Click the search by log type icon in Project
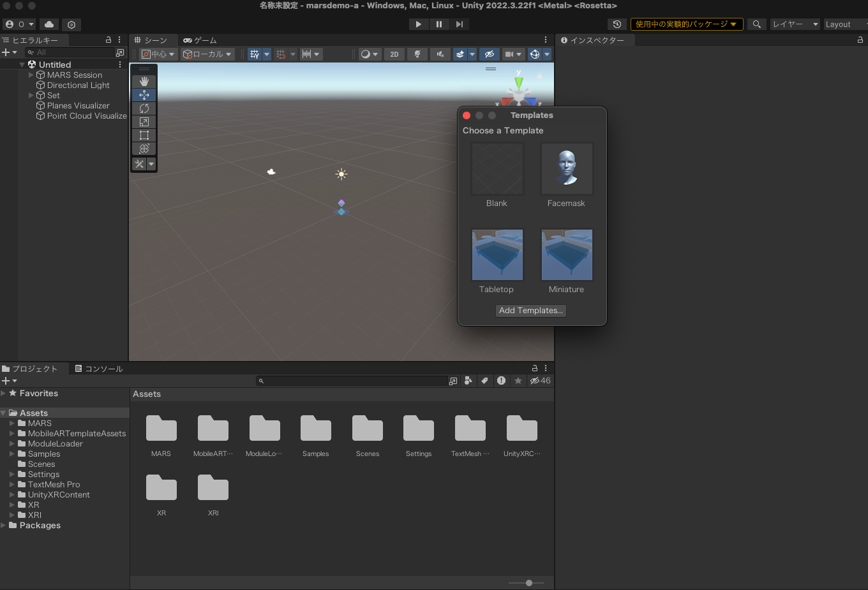Viewport: 868px width, 590px height. (502, 381)
